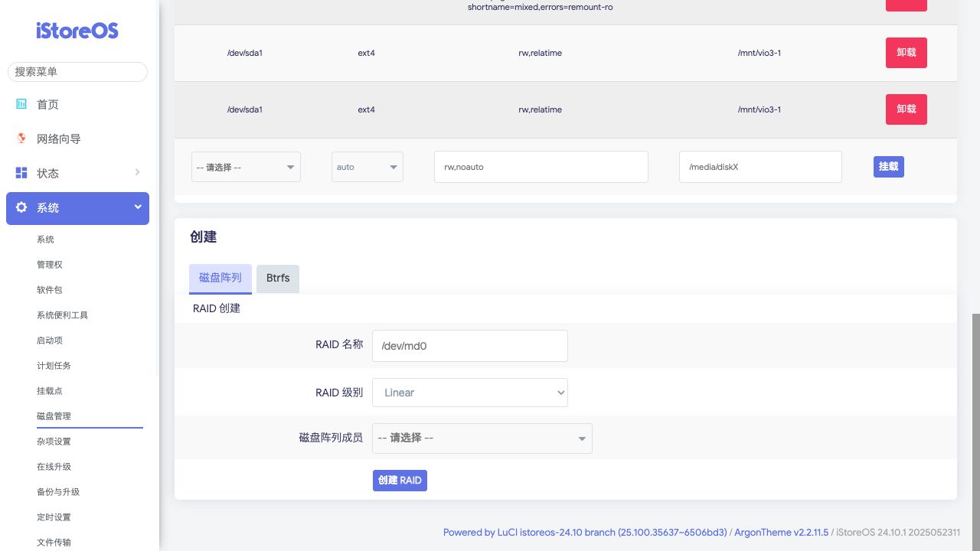The height and width of the screenshot is (551, 980).
Task: Open the auto filesystem type dropdown
Action: click(367, 167)
